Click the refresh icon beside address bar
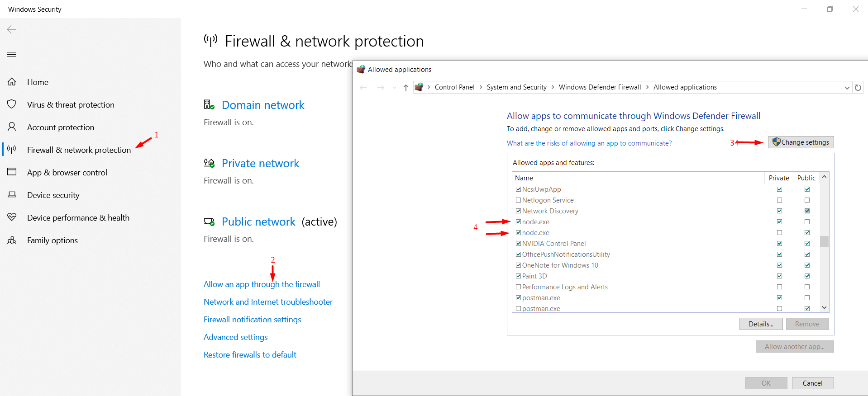This screenshot has height=396, width=868. pos(858,87)
